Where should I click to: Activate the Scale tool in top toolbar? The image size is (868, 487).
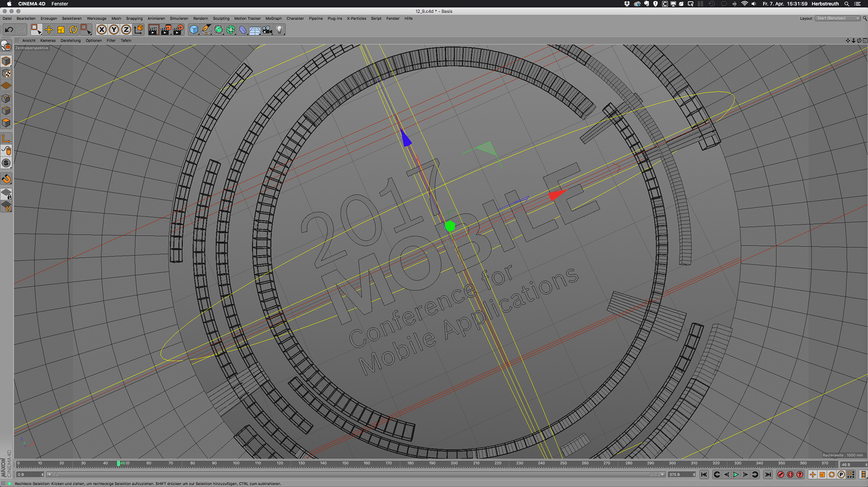click(x=61, y=30)
